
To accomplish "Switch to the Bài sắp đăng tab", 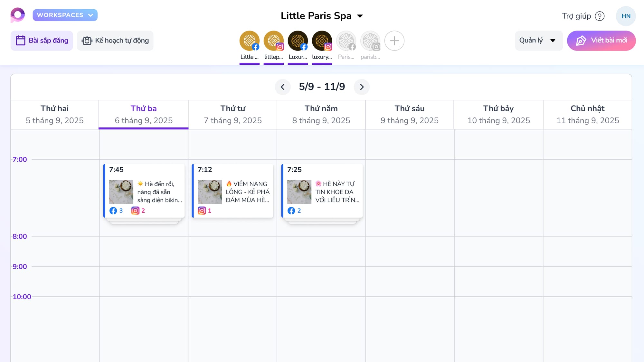I will pos(42,41).
